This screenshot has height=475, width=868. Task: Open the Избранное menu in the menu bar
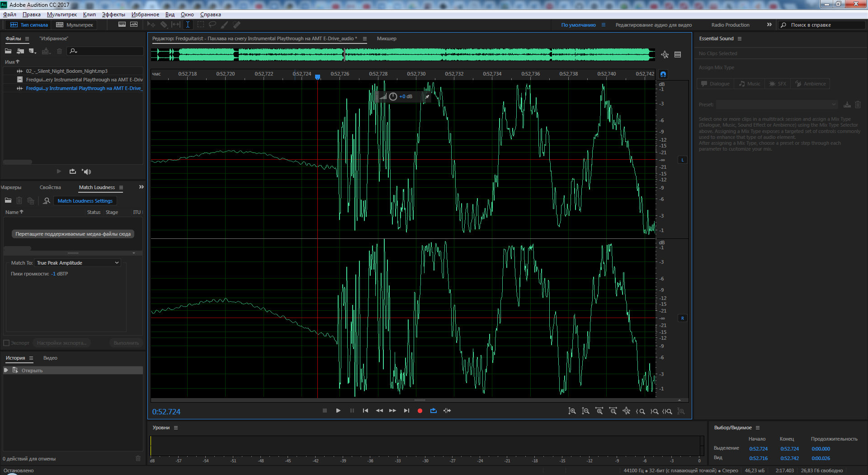pos(145,14)
